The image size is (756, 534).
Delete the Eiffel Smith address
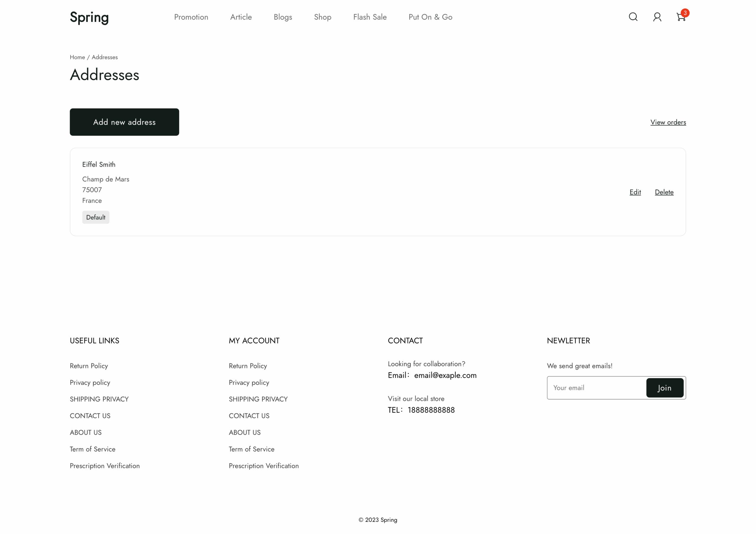point(664,192)
